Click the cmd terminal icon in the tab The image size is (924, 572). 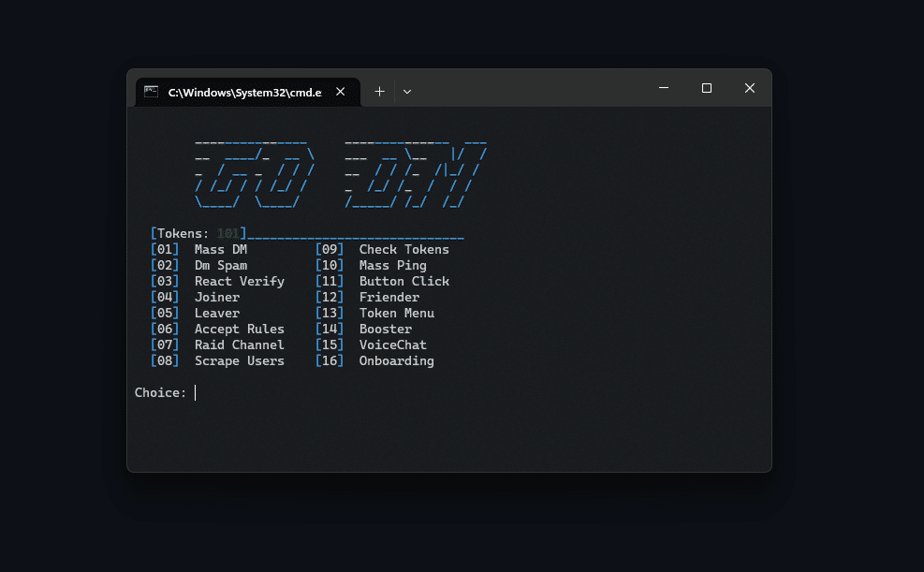[152, 92]
